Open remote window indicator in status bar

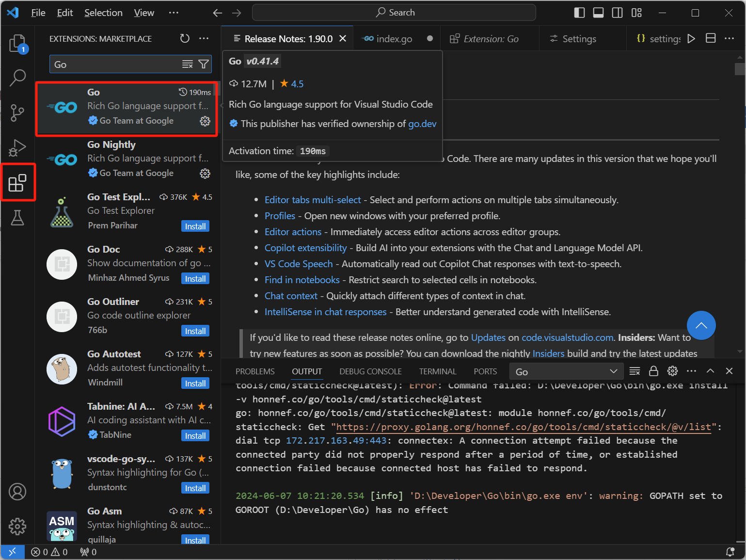click(13, 552)
